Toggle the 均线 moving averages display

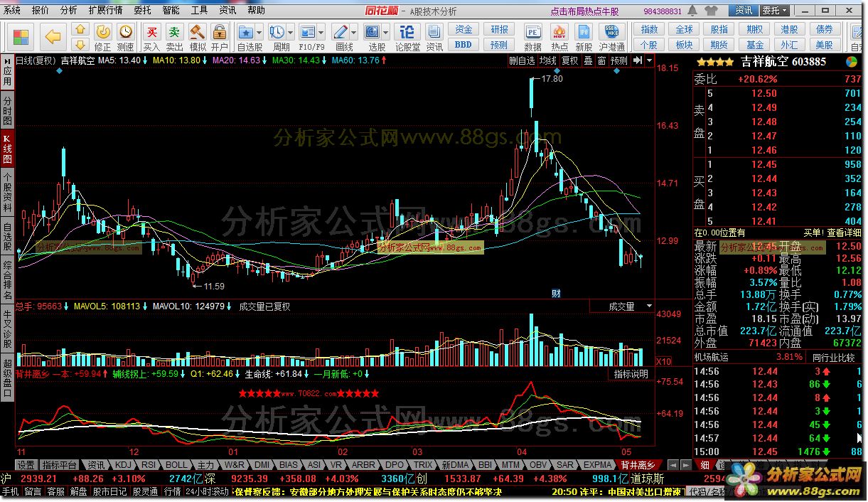click(x=547, y=60)
